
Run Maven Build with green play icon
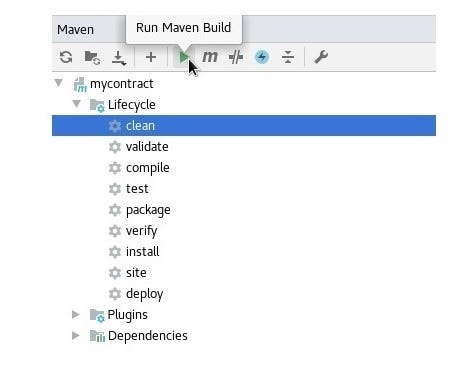[184, 57]
